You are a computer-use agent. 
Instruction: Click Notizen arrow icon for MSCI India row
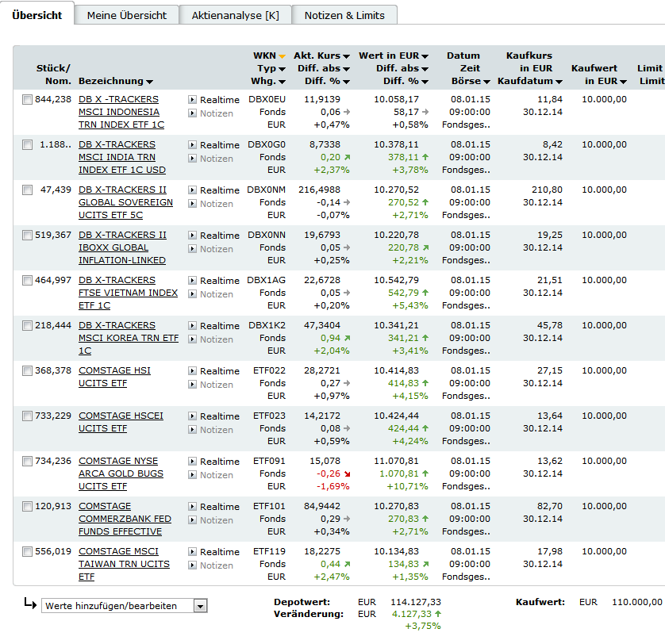click(192, 159)
